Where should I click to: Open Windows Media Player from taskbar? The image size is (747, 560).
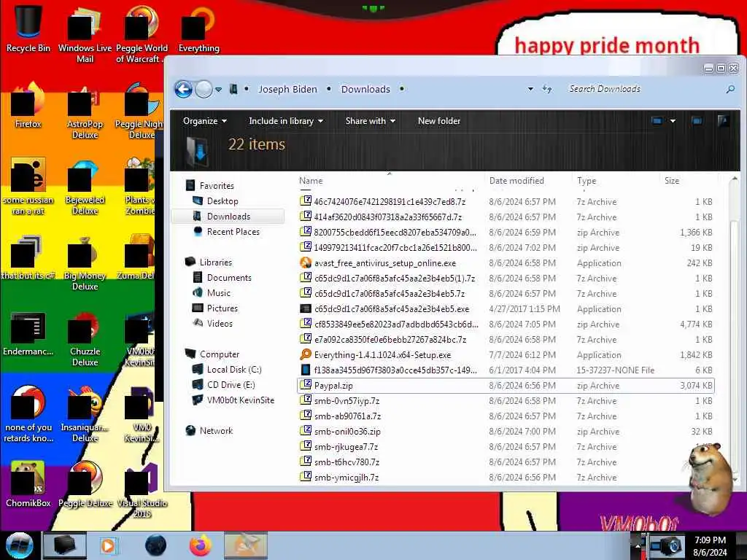coord(108,545)
